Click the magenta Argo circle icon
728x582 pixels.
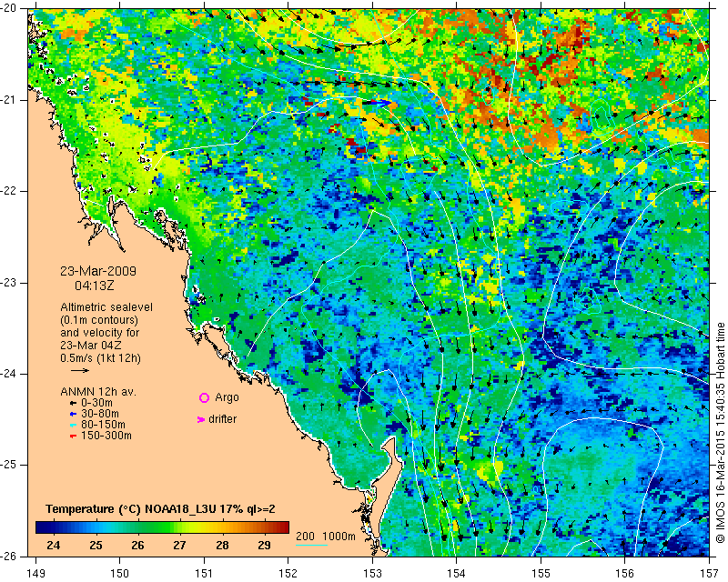[x=204, y=397]
